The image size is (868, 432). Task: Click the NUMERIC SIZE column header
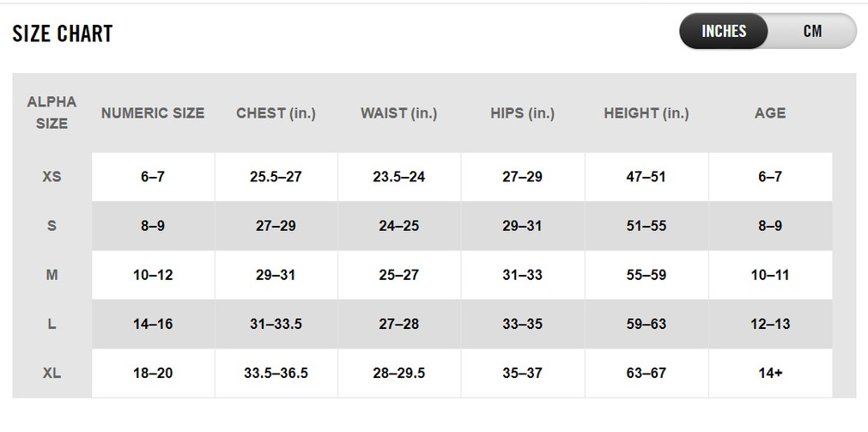(153, 113)
